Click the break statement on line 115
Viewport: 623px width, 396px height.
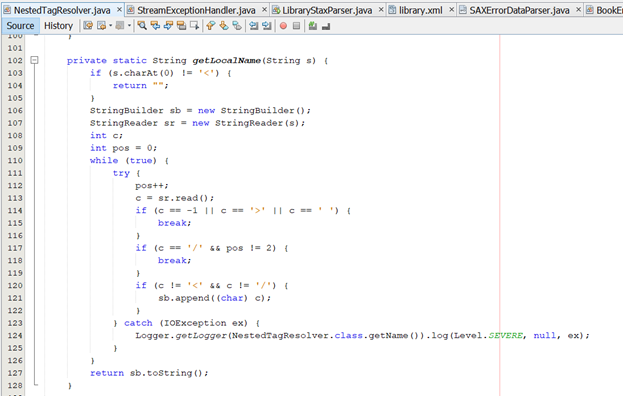coord(174,223)
